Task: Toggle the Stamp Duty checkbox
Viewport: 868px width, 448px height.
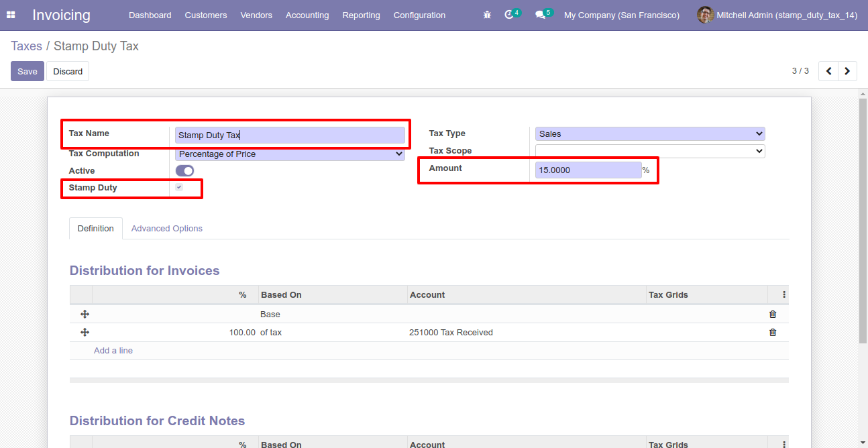Action: coord(179,187)
